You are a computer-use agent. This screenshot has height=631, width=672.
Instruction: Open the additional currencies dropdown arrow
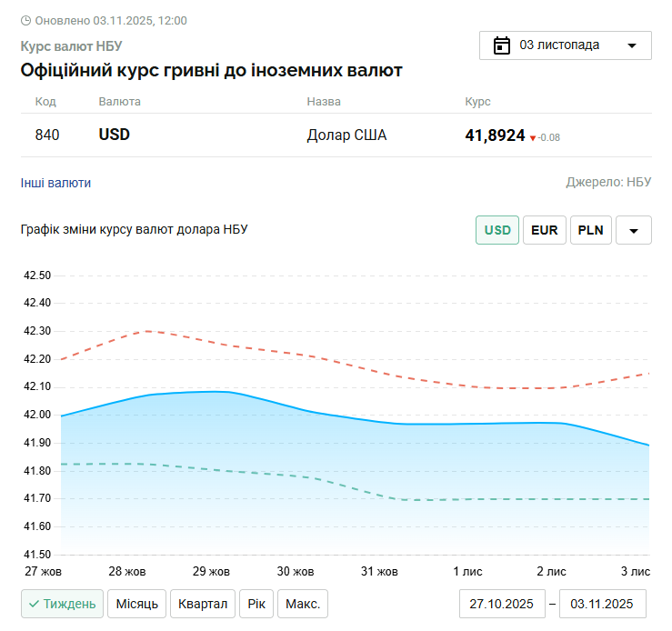[634, 231]
